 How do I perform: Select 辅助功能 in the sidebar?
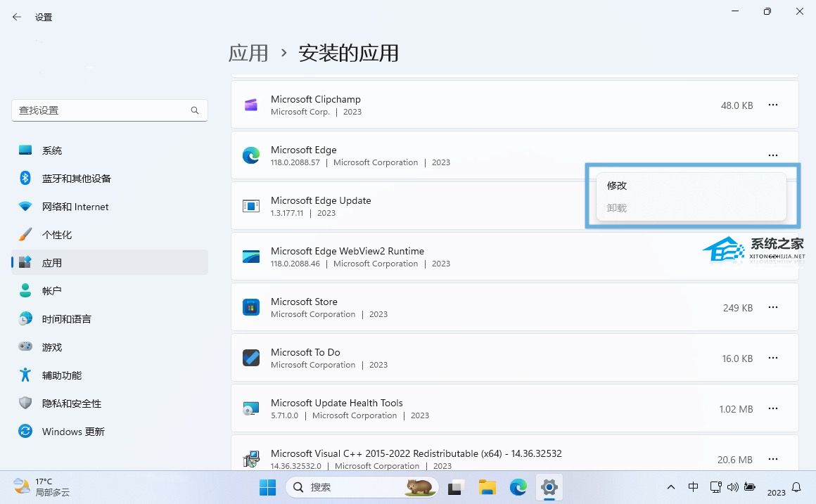[61, 375]
